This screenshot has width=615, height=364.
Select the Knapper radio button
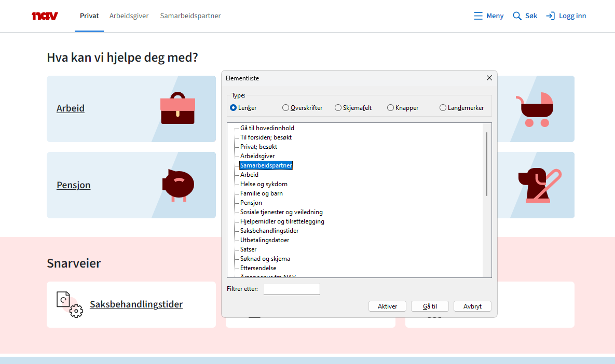(390, 108)
